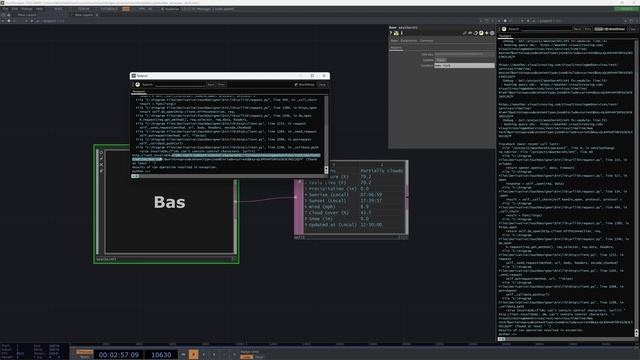Enable Timecode display mode
Screen dimensions: 640x360
click(x=84, y=352)
